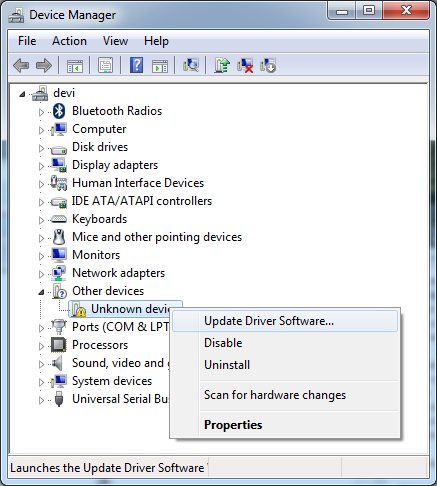This screenshot has width=437, height=486.
Task: Click the Properties sheet toolbar icon
Action: click(x=106, y=65)
